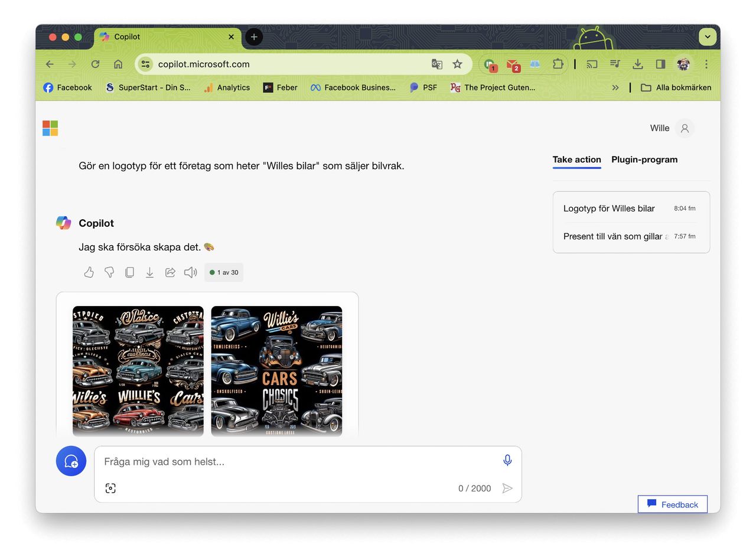The image size is (756, 560).
Task: Start a new topic with blue button
Action: pos(71,461)
